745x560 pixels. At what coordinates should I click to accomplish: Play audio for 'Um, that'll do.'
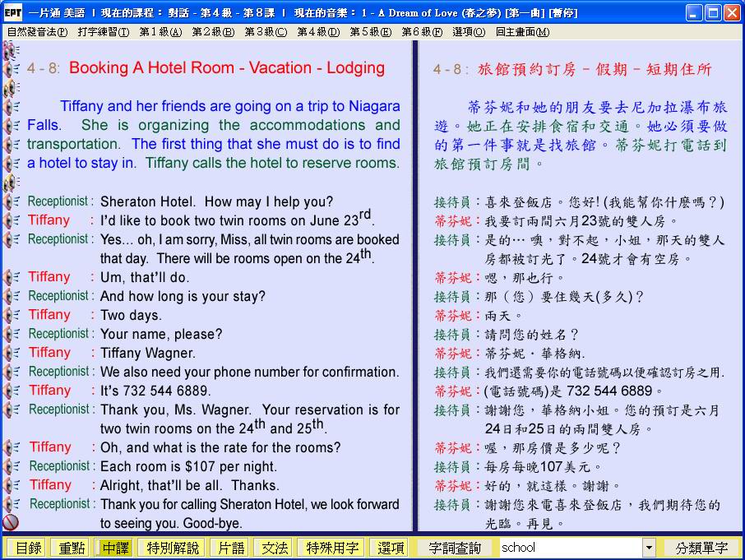pos(11,277)
